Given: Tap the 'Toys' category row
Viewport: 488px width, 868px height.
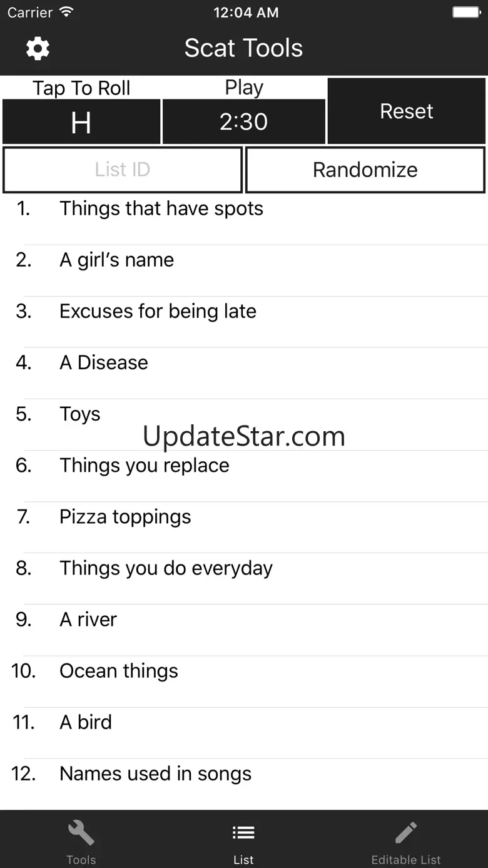Looking at the screenshot, I should pos(80,414).
